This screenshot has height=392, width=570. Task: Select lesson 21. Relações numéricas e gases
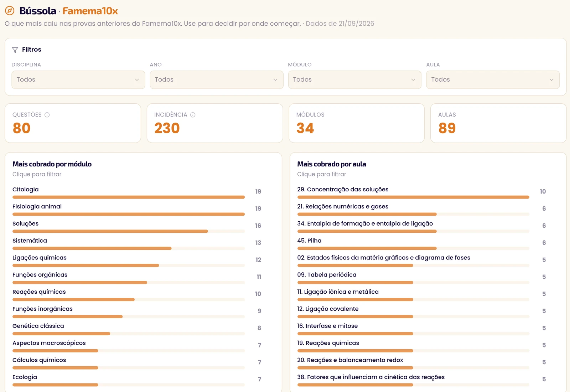pos(422,209)
